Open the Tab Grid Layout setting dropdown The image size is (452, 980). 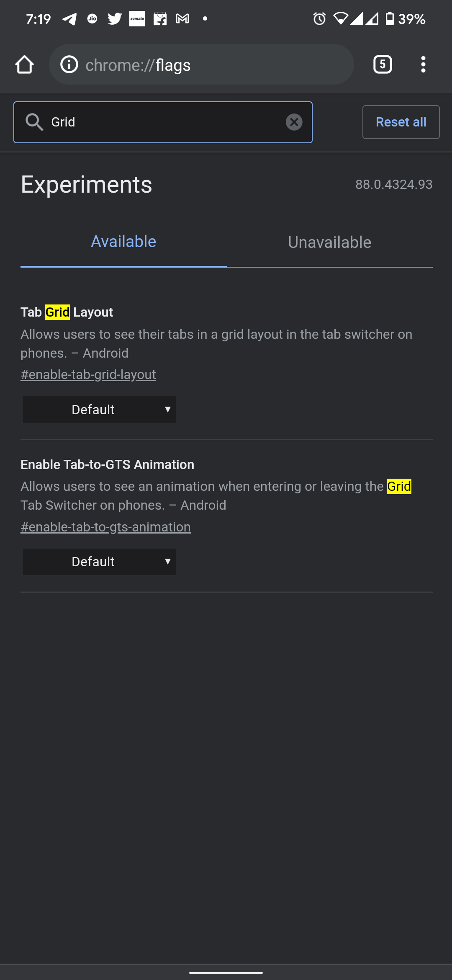click(x=99, y=409)
